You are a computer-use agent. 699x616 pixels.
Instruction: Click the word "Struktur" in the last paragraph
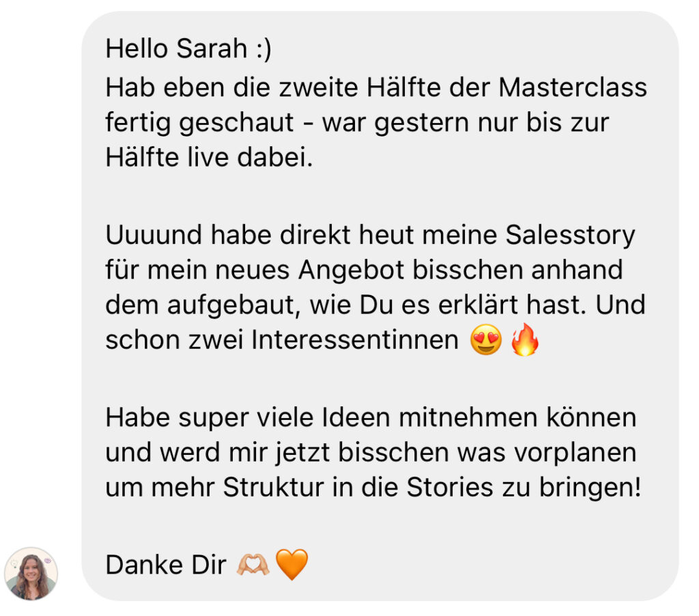click(274, 487)
